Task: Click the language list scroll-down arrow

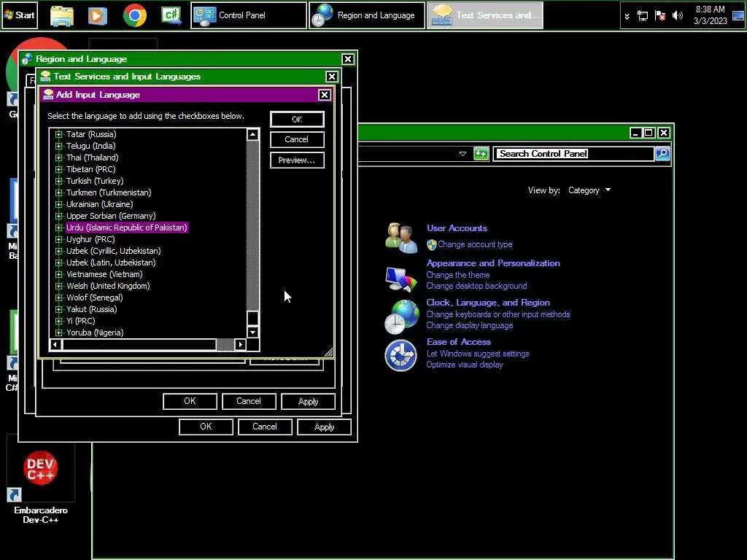Action: (253, 332)
